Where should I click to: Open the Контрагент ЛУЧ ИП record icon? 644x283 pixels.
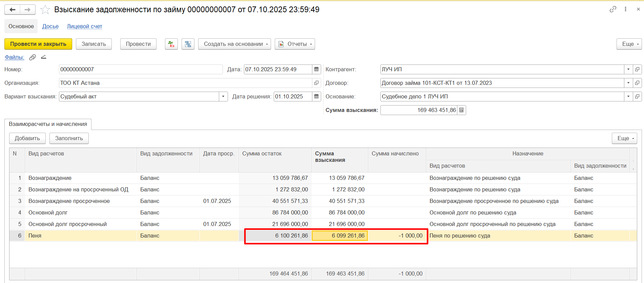pyautogui.click(x=637, y=69)
